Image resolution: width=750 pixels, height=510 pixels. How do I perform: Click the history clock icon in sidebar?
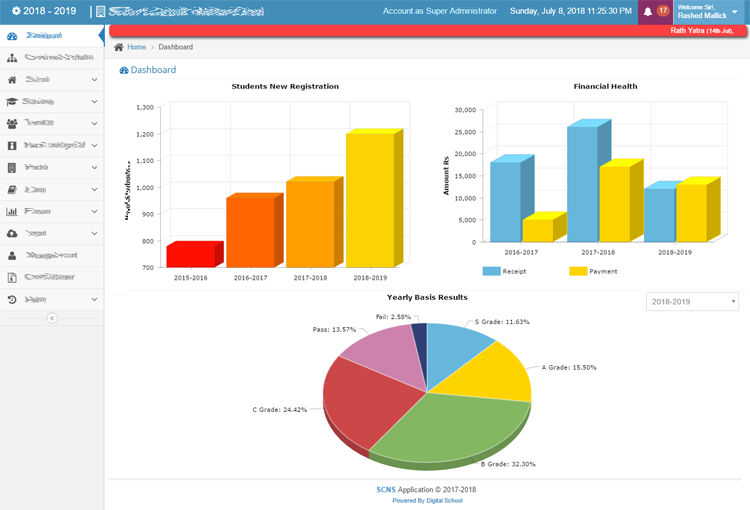pos(12,299)
